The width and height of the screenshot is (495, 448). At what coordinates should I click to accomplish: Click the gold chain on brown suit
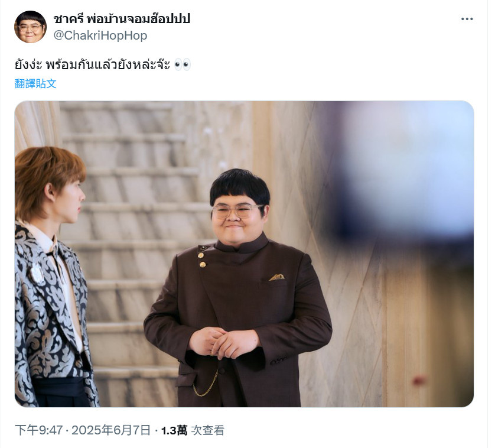[x=206, y=384]
